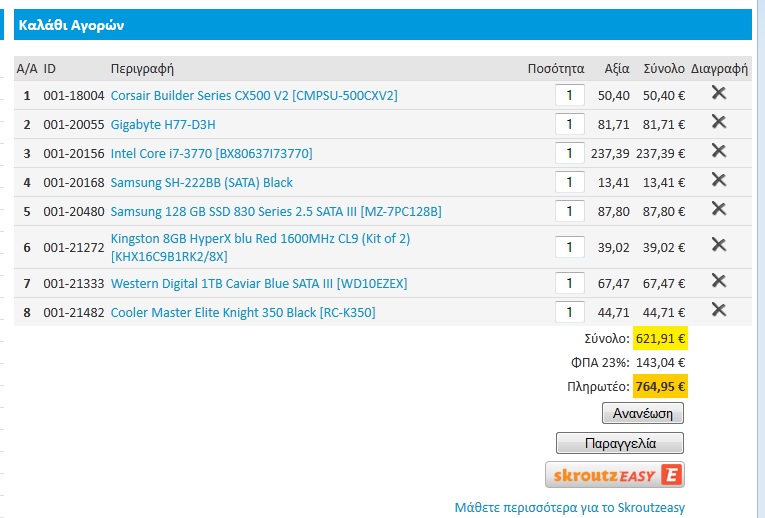Image resolution: width=765 pixels, height=518 pixels.
Task: Remove Samsung 128 GB SSD 830 item
Action: click(719, 209)
